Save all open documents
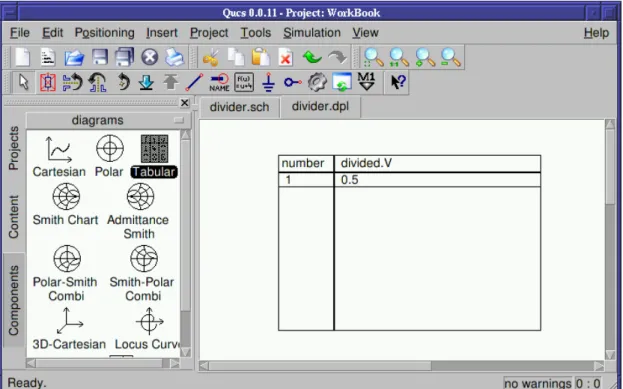The image size is (623, 389). pos(124,58)
